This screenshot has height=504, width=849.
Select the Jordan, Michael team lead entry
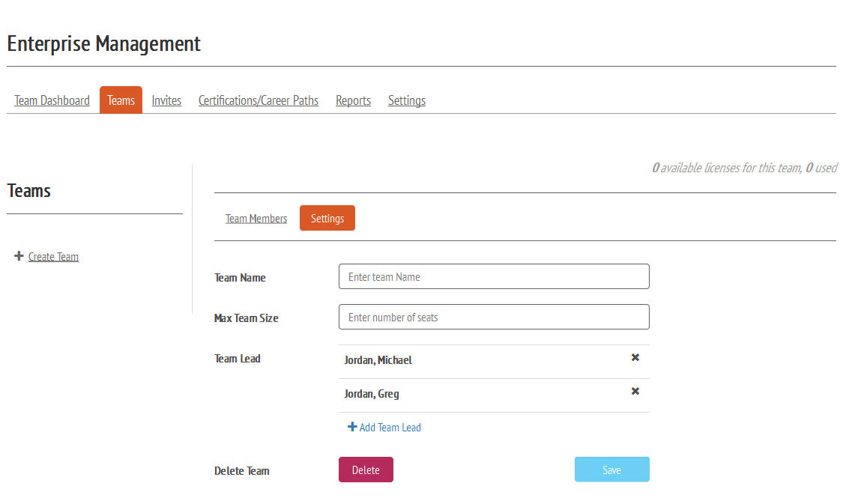pyautogui.click(x=378, y=360)
